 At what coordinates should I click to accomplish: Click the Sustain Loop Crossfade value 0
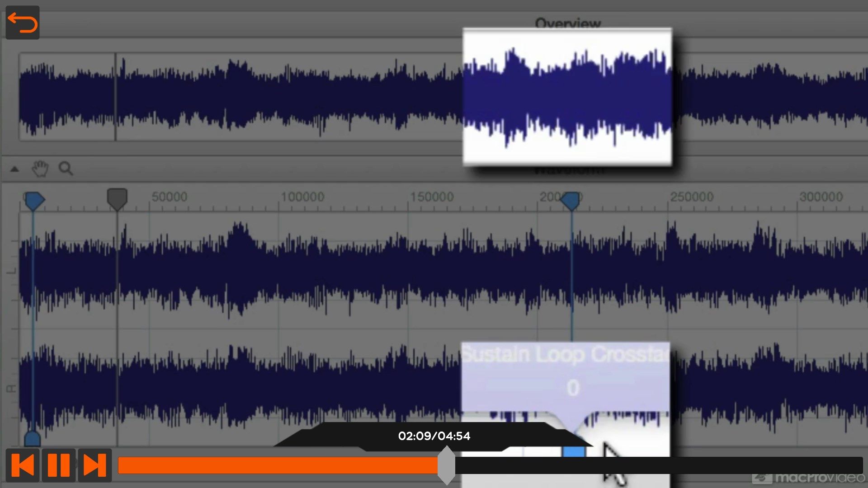tap(573, 388)
